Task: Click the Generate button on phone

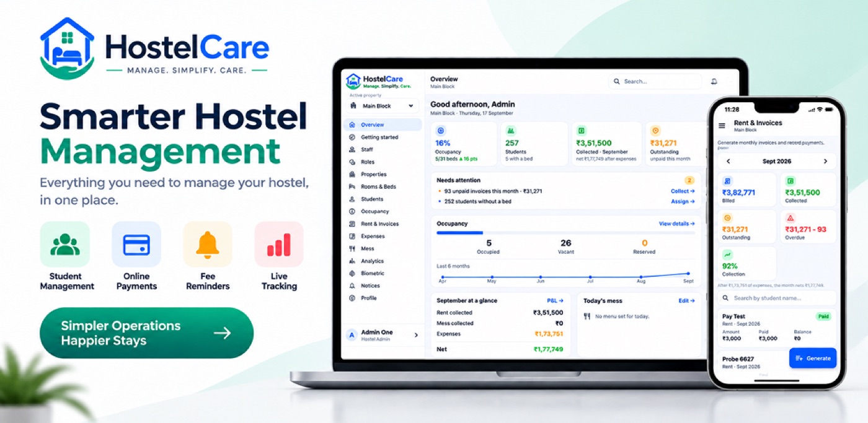Action: pos(812,358)
